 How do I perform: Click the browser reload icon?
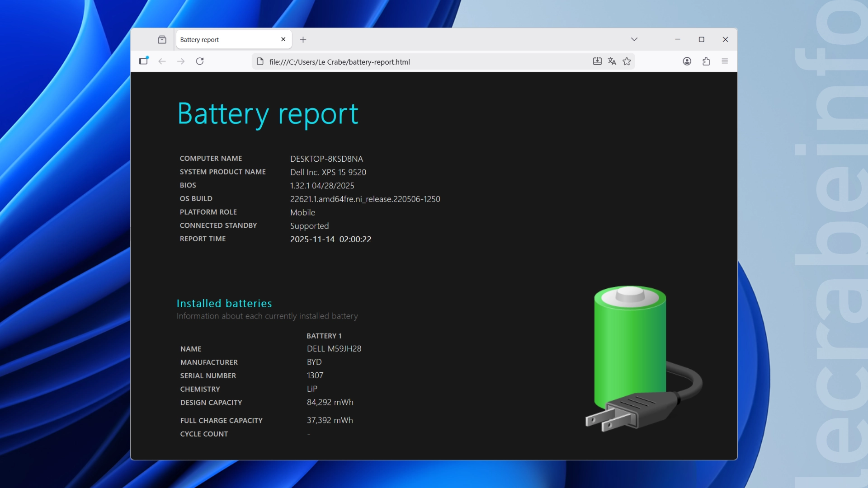coord(200,61)
